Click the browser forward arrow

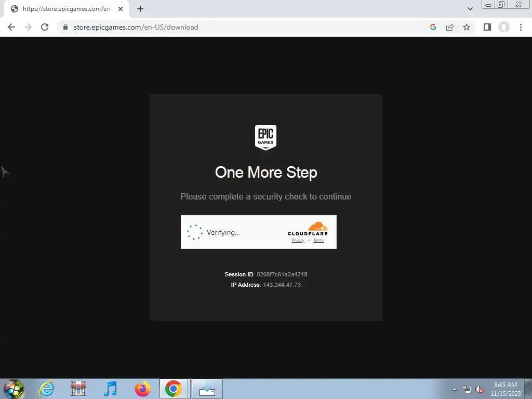coord(28,27)
